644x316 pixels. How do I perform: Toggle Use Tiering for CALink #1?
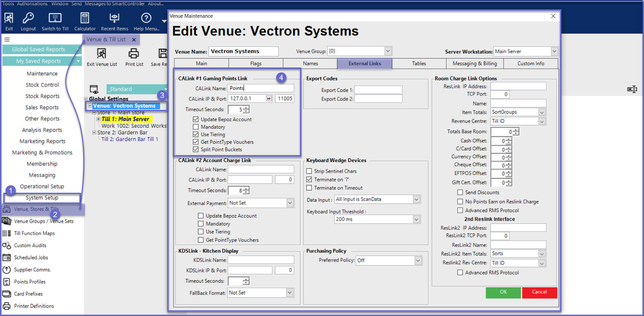point(196,134)
